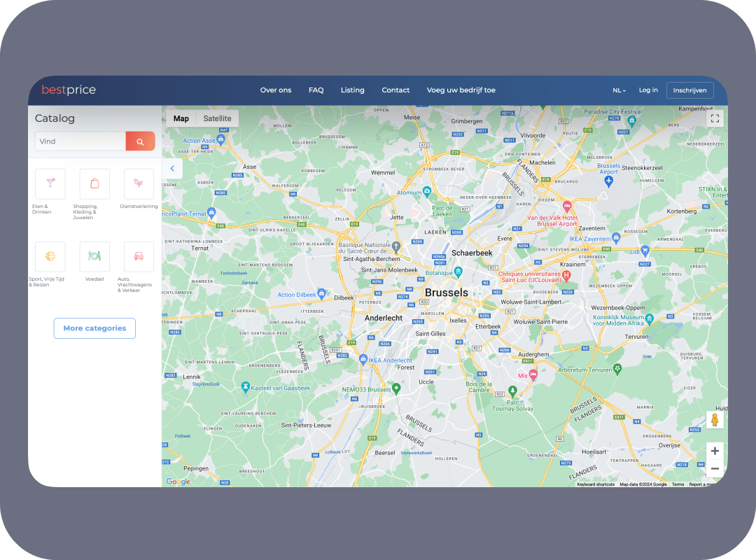Click the Log in link
The width and height of the screenshot is (756, 560).
pos(648,90)
